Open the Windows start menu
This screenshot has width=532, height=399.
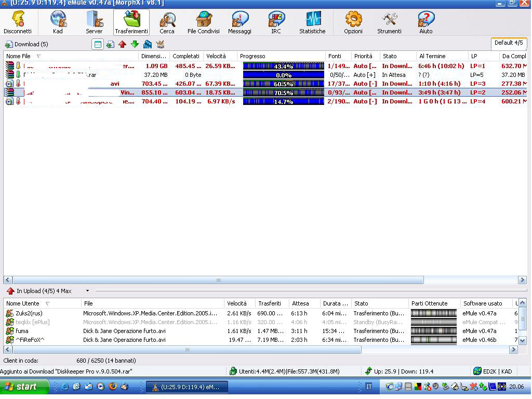pyautogui.click(x=24, y=387)
